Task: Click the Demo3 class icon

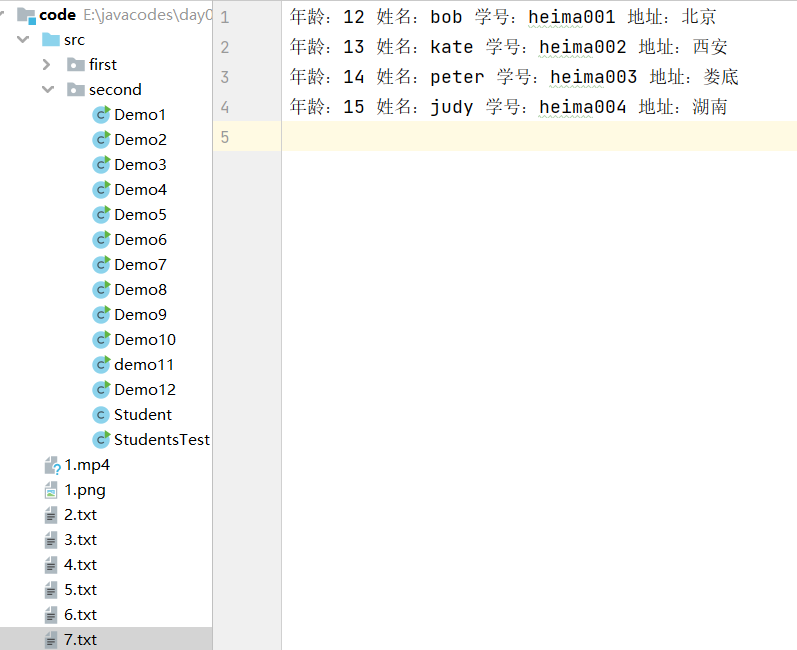Action: point(101,165)
